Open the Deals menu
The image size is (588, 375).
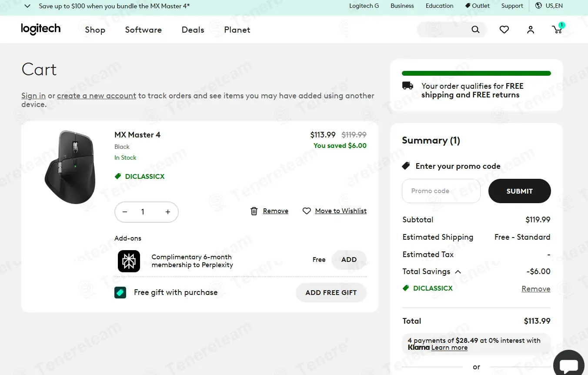coord(193,30)
